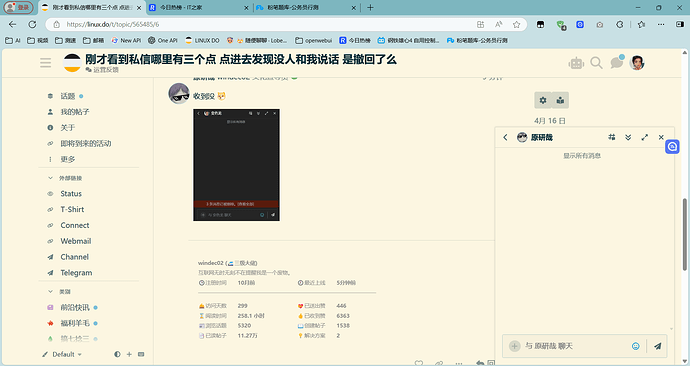
Task: Expand chat panel to full screen
Action: tap(645, 137)
